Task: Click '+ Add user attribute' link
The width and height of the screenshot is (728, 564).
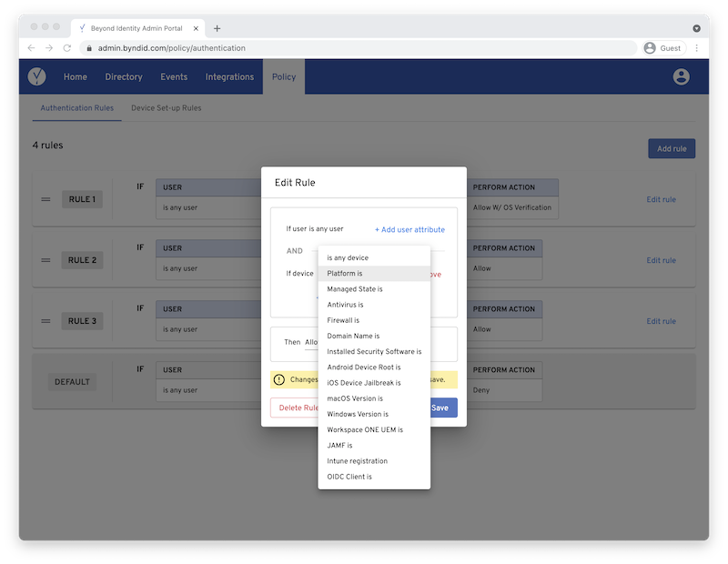Action: (x=409, y=229)
